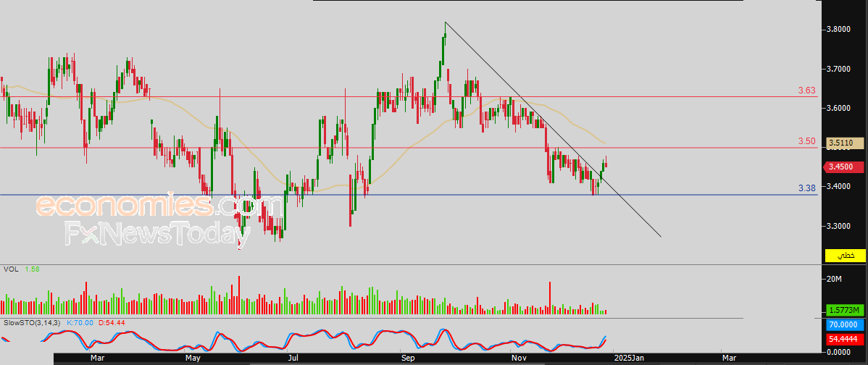Click the 2025Jan label on time axis

coord(629,358)
